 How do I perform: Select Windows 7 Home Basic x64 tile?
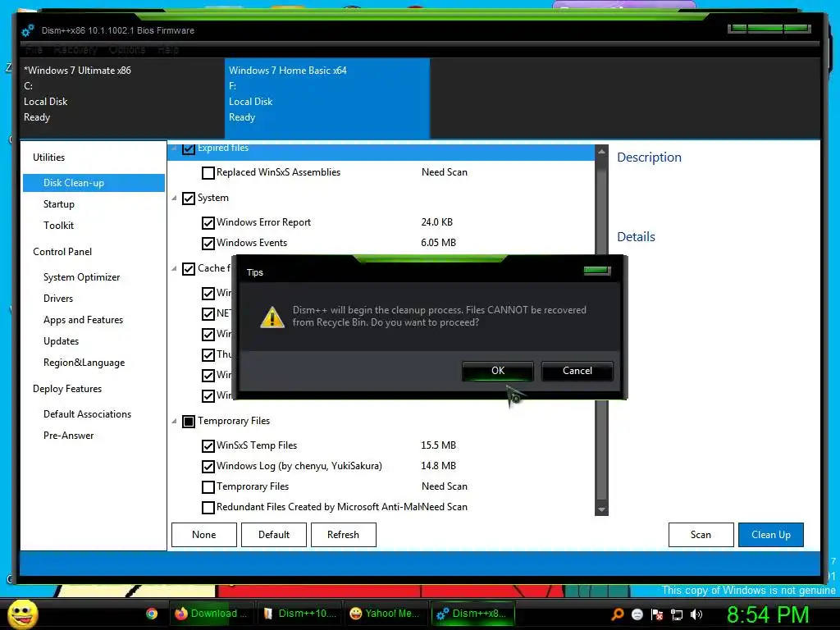(326, 98)
